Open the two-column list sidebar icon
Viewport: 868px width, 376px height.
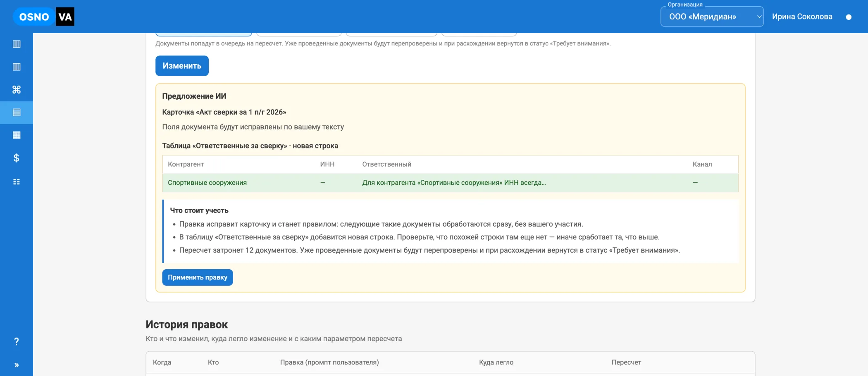click(17, 182)
